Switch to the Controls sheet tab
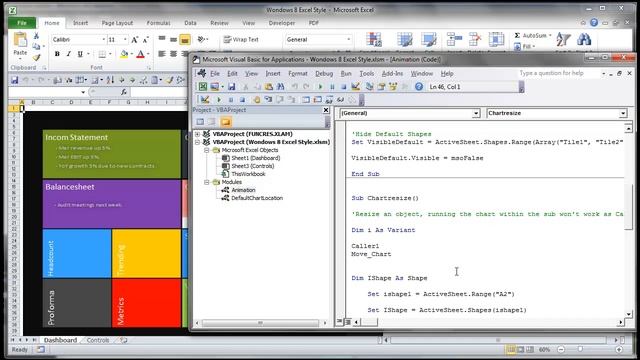Screen dimensions: 640x360 pos(98,340)
